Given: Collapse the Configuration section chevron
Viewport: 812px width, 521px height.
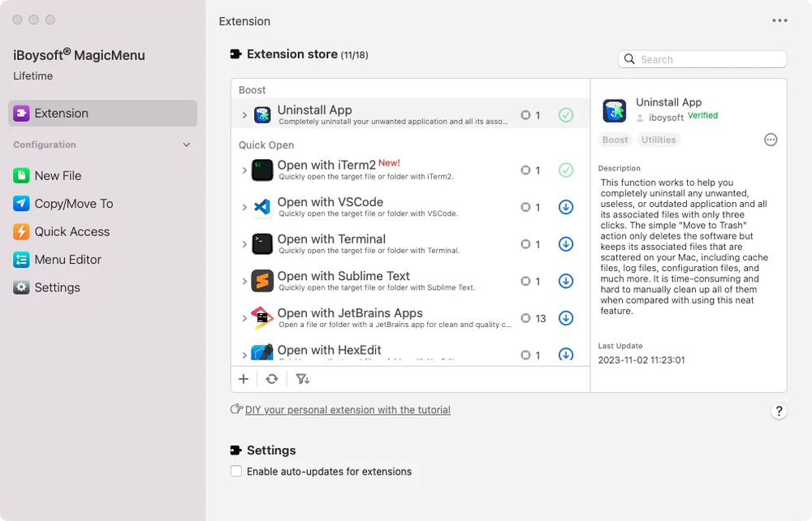Looking at the screenshot, I should [187, 145].
